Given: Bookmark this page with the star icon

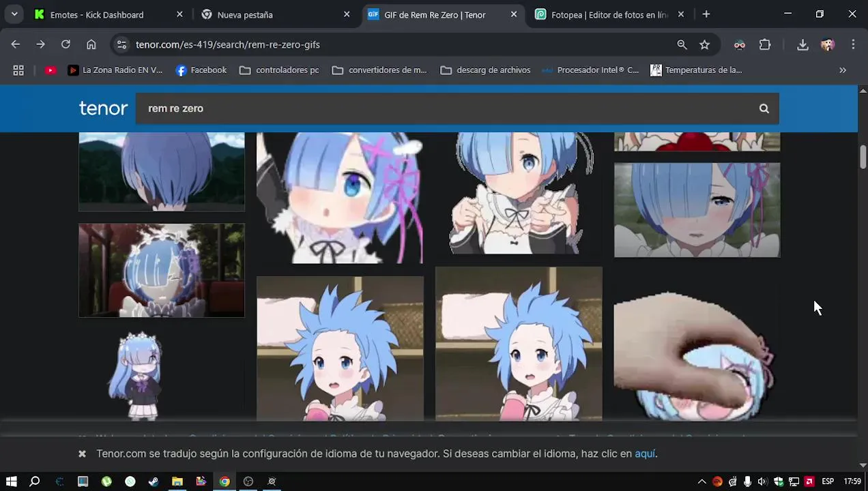Looking at the screenshot, I should (705, 44).
